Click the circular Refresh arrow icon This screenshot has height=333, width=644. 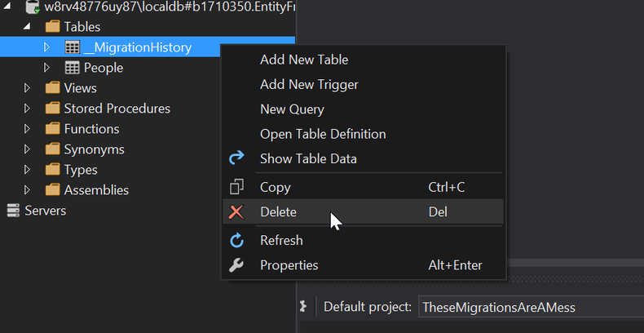coord(236,241)
